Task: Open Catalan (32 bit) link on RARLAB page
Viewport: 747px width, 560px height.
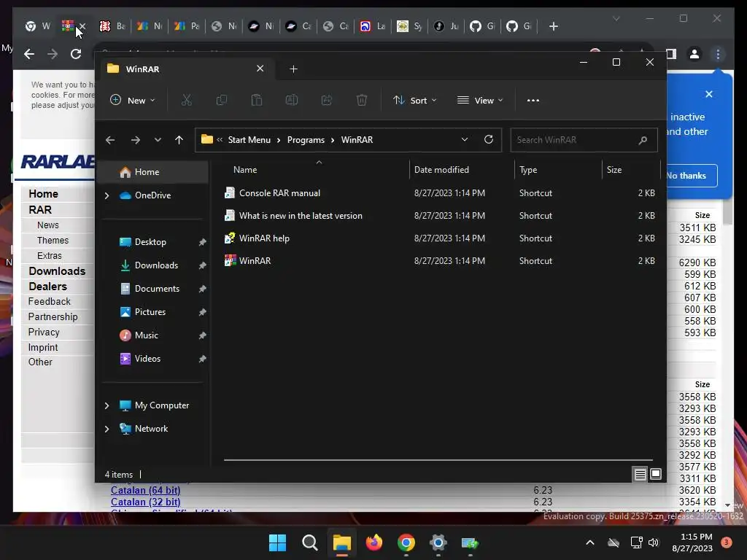Action: [x=145, y=502]
